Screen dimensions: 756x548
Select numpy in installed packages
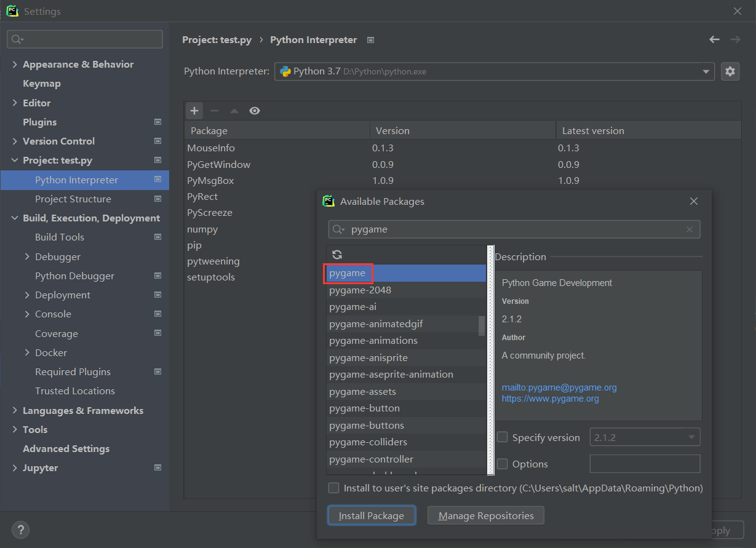pos(202,229)
